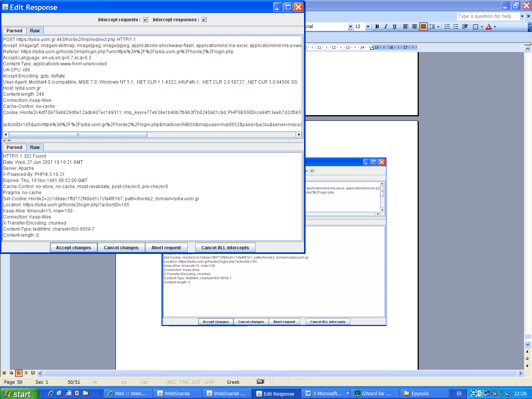This screenshot has width=532, height=399.
Task: Click Accept changes button
Action: coord(74,248)
